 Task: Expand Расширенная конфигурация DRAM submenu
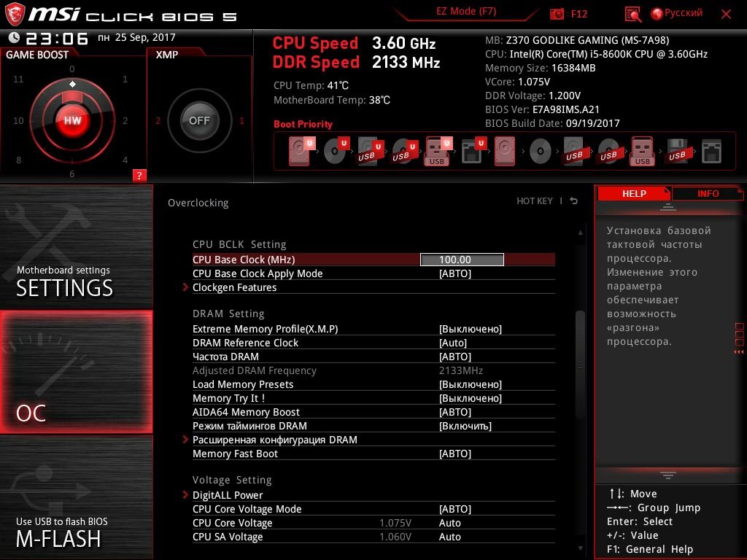[x=373, y=439]
